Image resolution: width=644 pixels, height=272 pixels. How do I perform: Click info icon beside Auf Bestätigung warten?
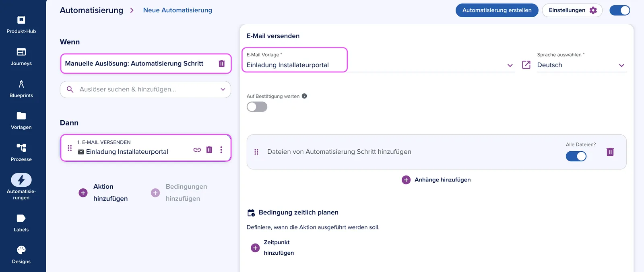coord(304,96)
